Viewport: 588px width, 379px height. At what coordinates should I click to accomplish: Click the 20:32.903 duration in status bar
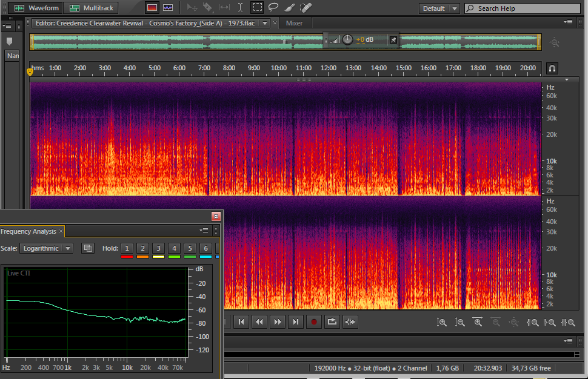click(487, 368)
